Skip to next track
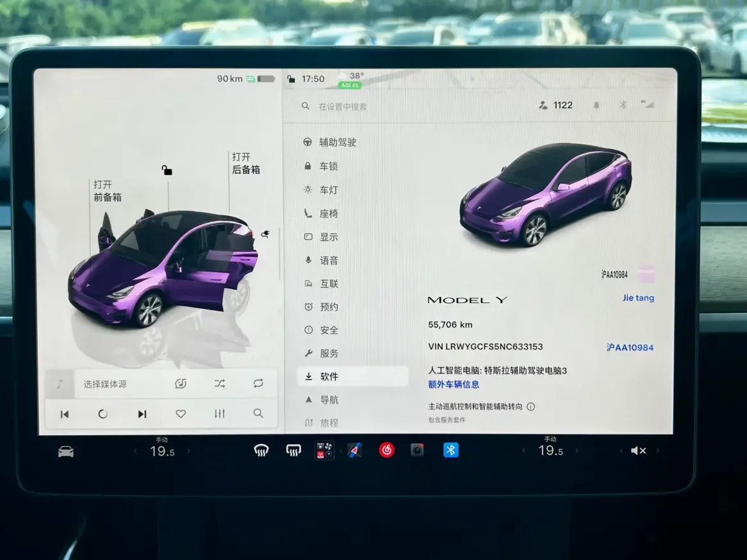Image resolution: width=747 pixels, height=560 pixels. coord(142,414)
